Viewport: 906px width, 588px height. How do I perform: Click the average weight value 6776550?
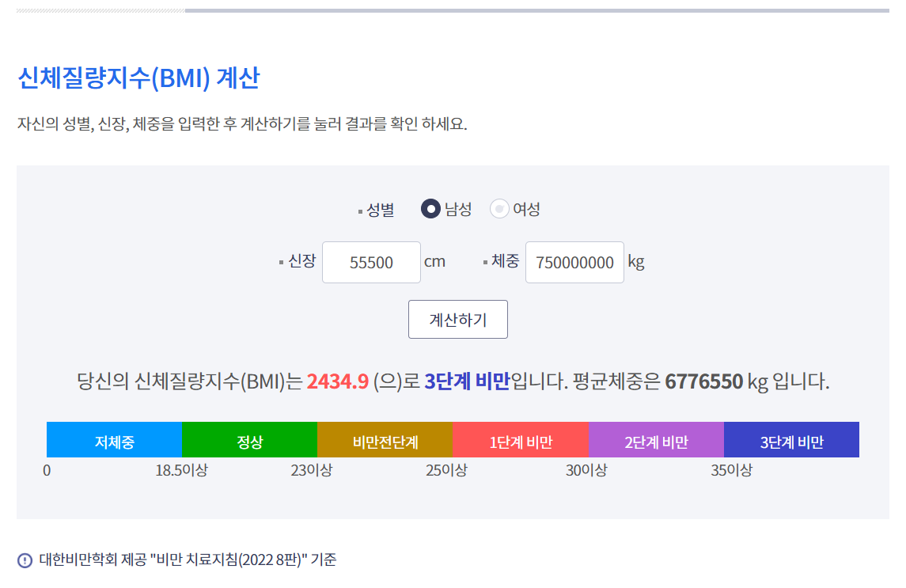pyautogui.click(x=704, y=381)
